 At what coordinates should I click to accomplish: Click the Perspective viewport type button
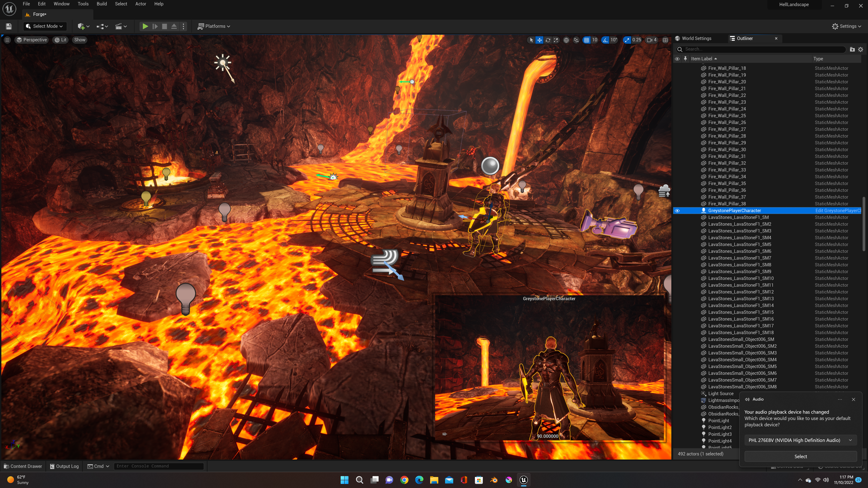(32, 40)
